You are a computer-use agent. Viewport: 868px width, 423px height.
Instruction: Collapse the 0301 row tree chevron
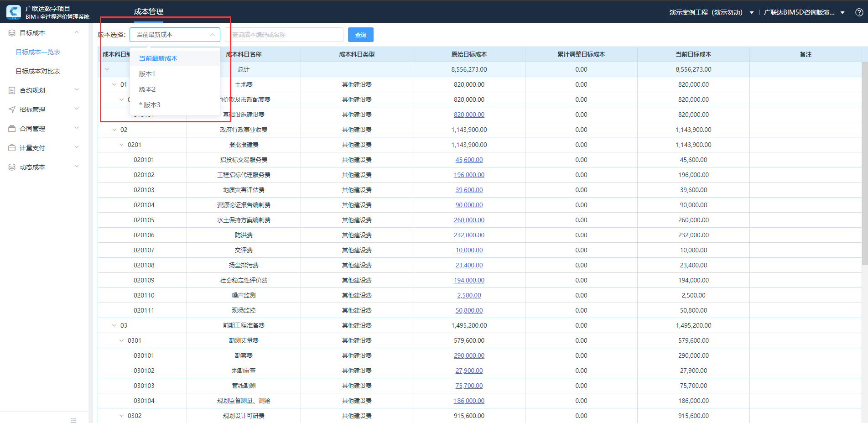pos(122,340)
